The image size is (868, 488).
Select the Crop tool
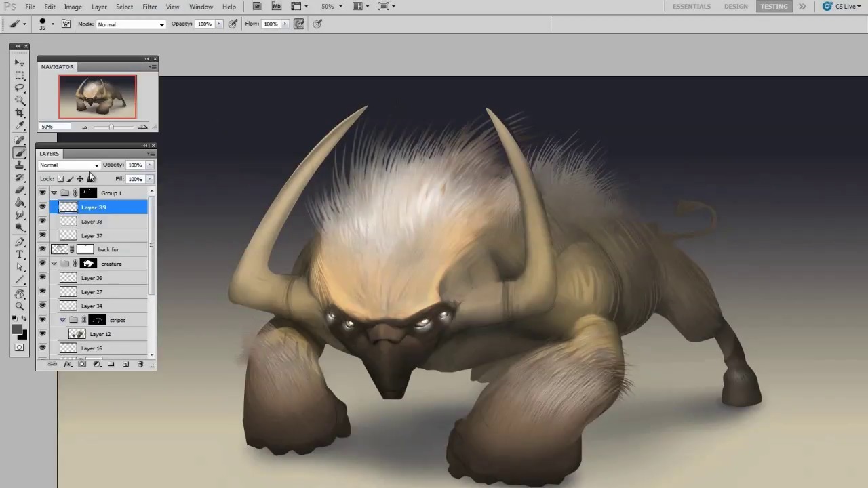click(20, 113)
